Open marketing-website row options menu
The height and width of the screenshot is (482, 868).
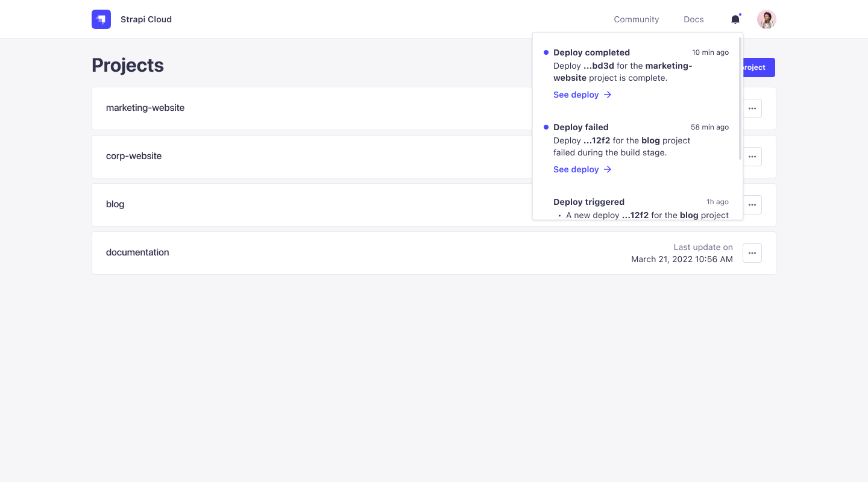click(752, 108)
